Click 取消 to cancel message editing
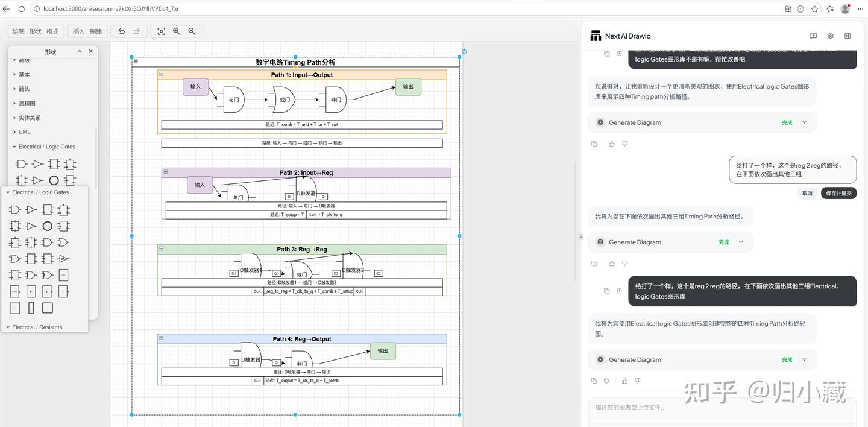The width and height of the screenshot is (868, 427). coord(807,194)
